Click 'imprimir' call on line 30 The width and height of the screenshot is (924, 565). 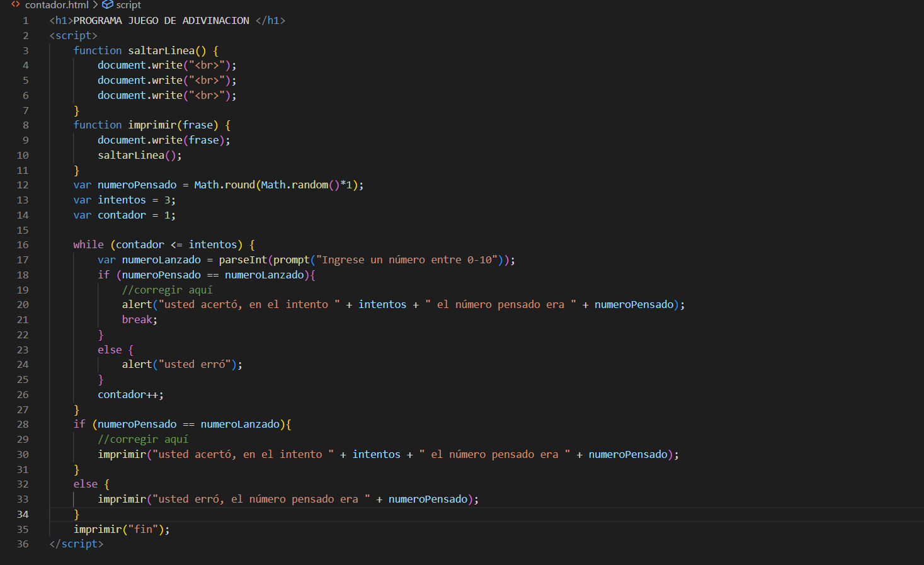pos(122,455)
